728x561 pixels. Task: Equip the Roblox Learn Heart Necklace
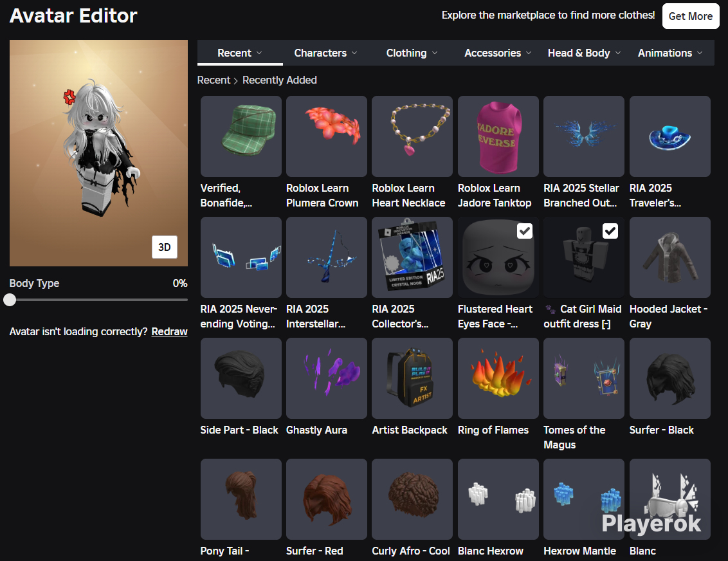click(412, 136)
